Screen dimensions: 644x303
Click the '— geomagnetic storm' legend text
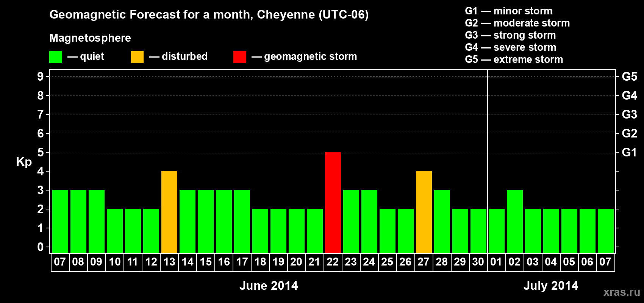coord(305,56)
